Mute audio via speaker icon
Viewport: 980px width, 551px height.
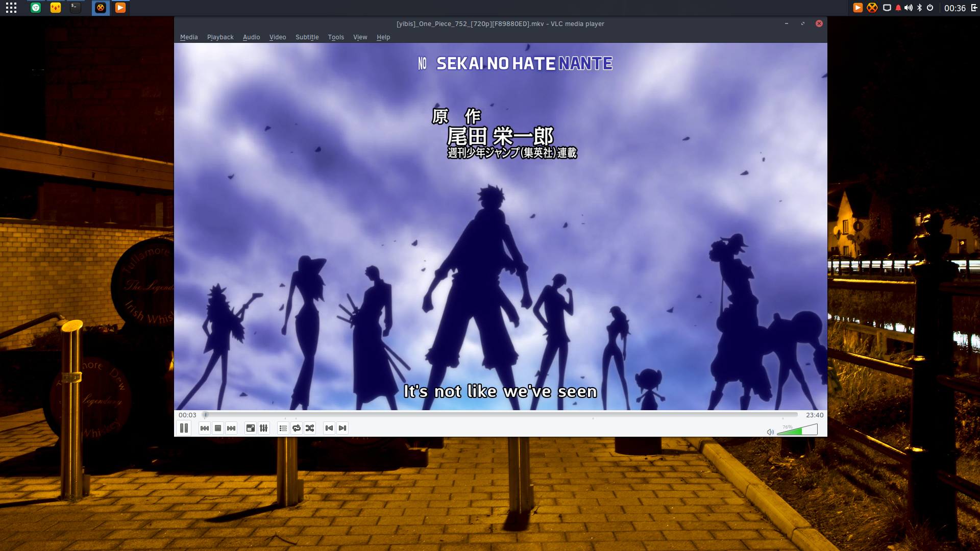(x=770, y=432)
